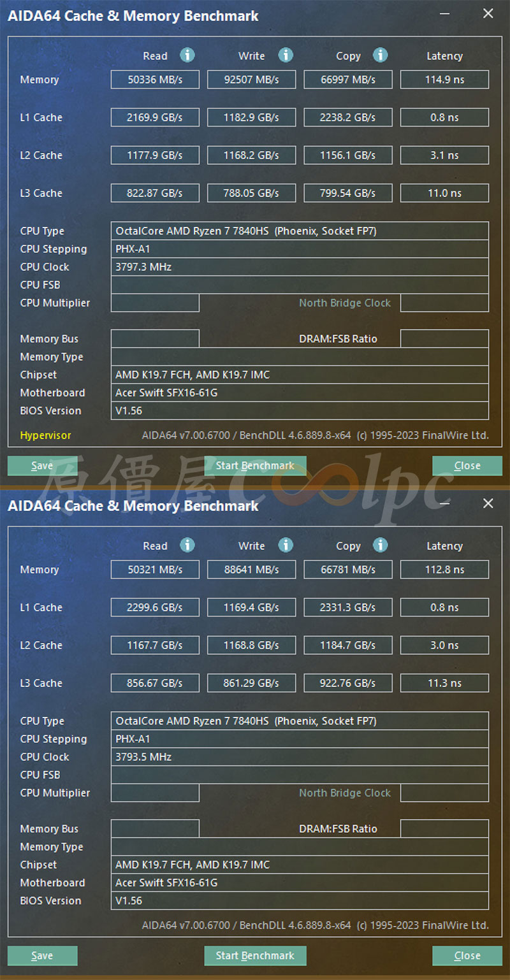Click the X of the lower window title bar
Viewport: 510px width, 980px height.
click(x=488, y=503)
